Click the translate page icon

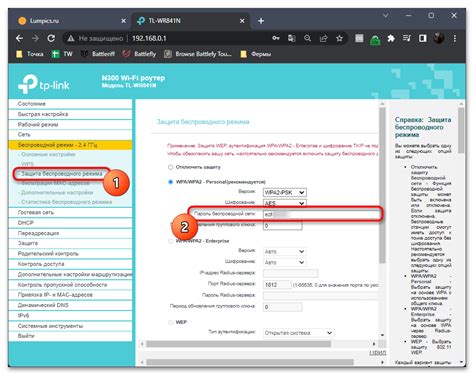292,38
